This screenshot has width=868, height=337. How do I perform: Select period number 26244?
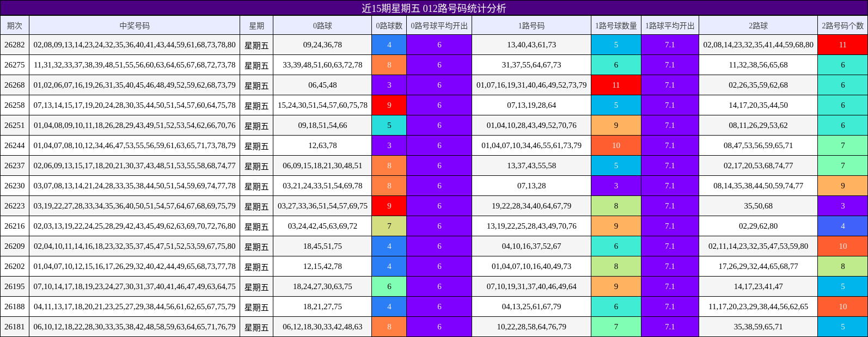15,145
